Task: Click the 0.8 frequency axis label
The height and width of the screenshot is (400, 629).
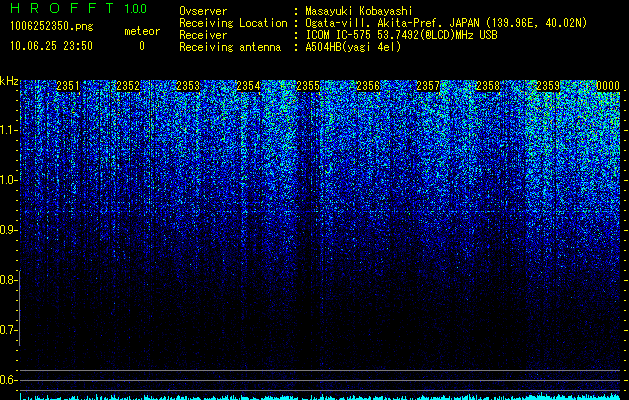Action: point(8,280)
